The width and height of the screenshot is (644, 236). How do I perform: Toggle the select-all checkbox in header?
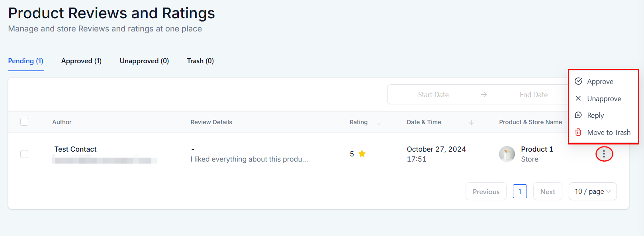coord(24,122)
